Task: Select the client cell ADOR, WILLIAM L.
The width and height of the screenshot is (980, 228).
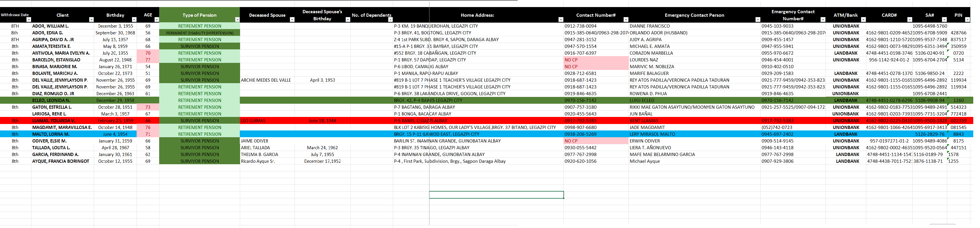Action: [x=51, y=26]
